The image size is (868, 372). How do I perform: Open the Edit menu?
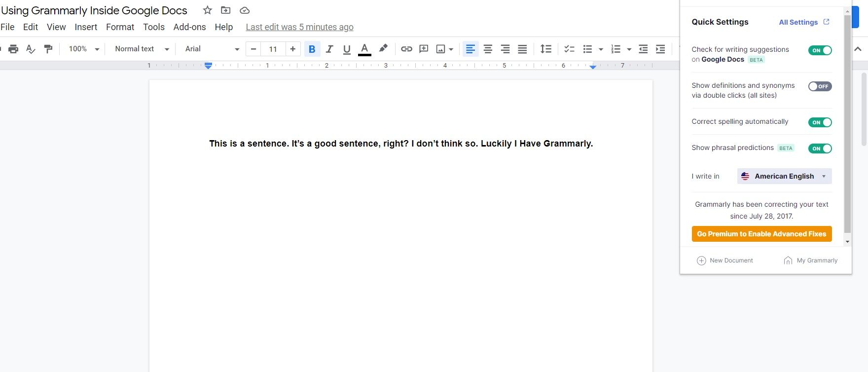(x=31, y=27)
